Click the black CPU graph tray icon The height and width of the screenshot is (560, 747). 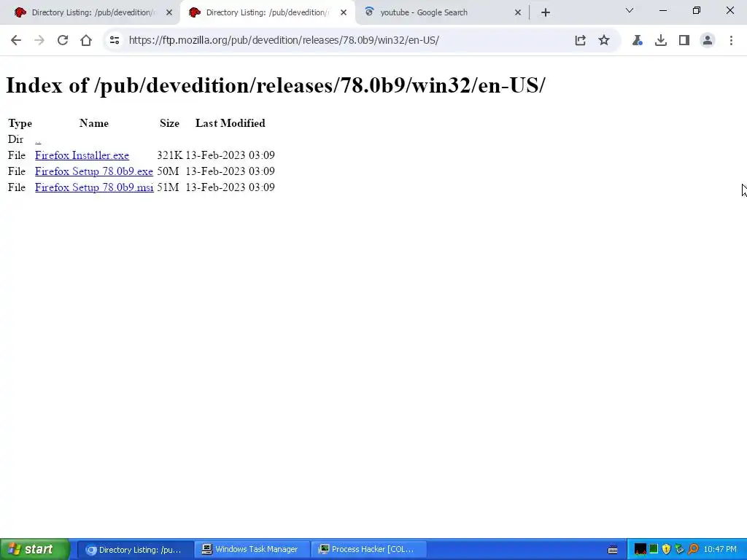point(640,550)
